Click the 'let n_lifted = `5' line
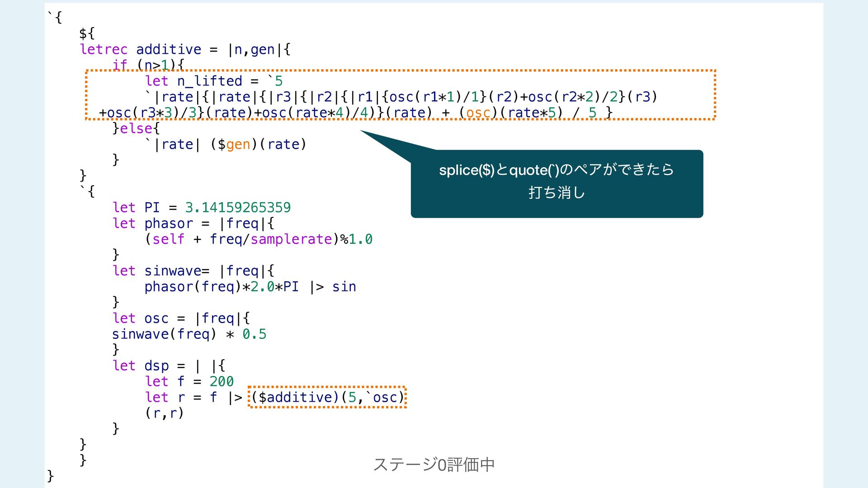868x488 pixels. (x=213, y=81)
